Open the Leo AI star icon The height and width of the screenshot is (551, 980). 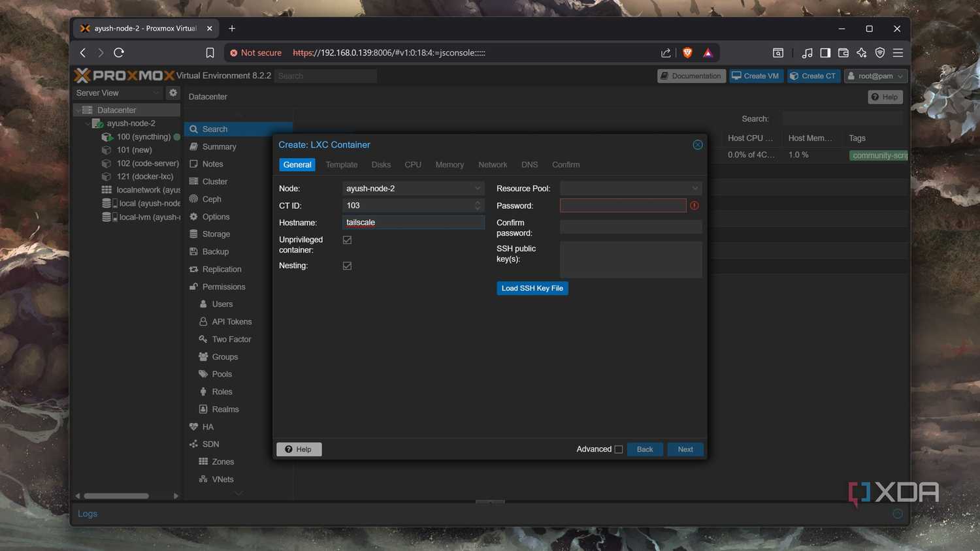(862, 53)
